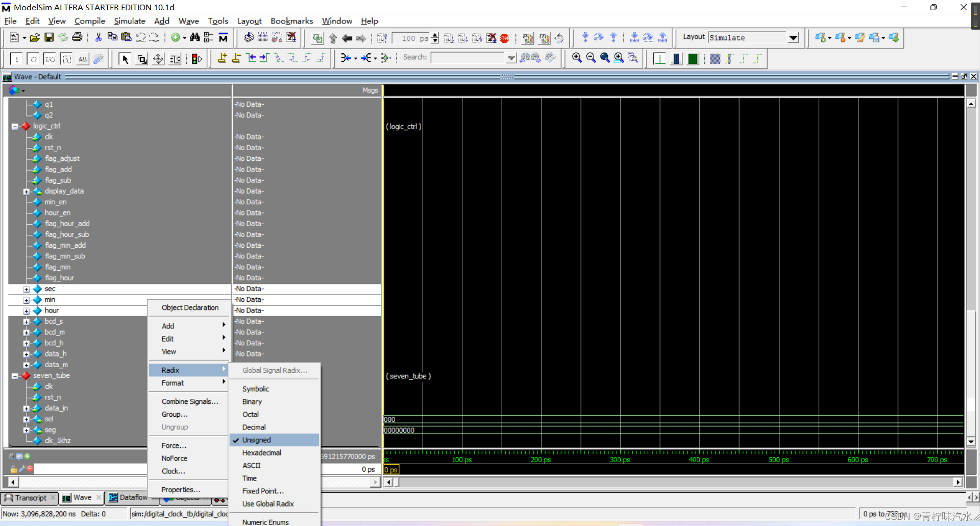Click the Zoom In on Active Cursor icon
The width and height of the screenshot is (980, 526).
[x=619, y=58]
